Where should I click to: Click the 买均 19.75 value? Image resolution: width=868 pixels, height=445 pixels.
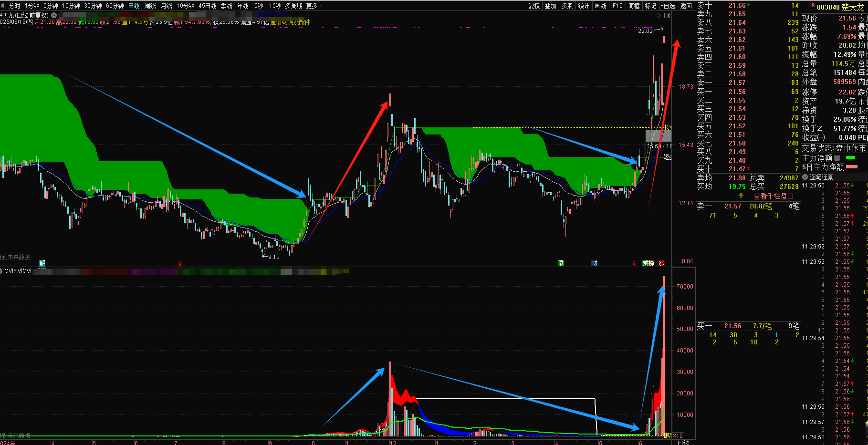click(x=737, y=186)
